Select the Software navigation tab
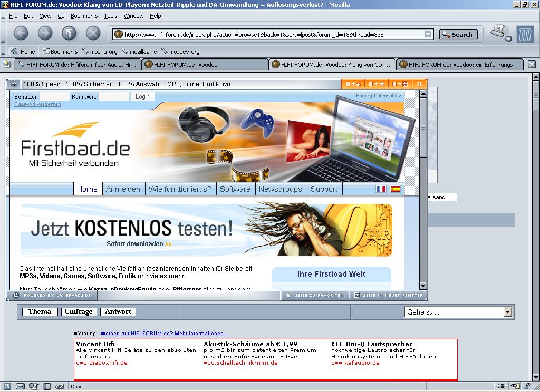Screen dimensions: 540x392 coord(235,189)
